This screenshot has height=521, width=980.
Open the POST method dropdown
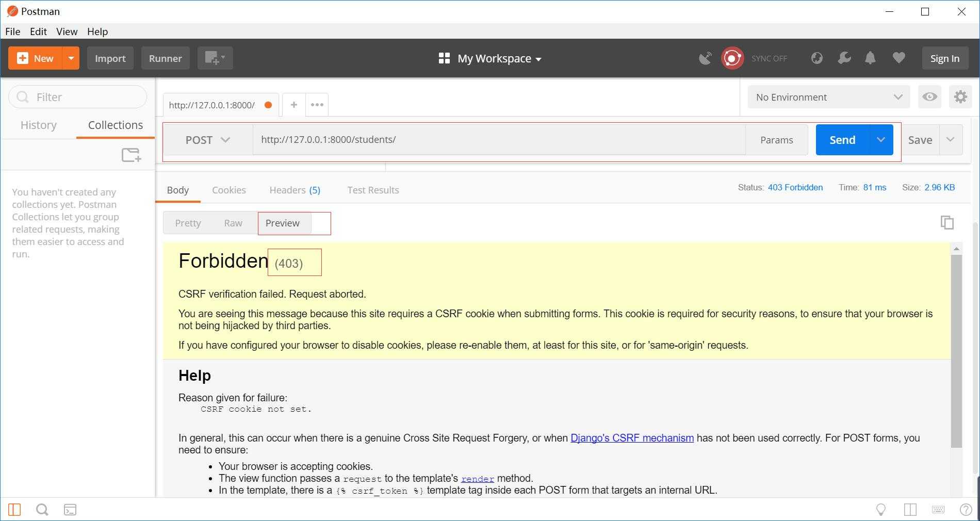point(208,140)
